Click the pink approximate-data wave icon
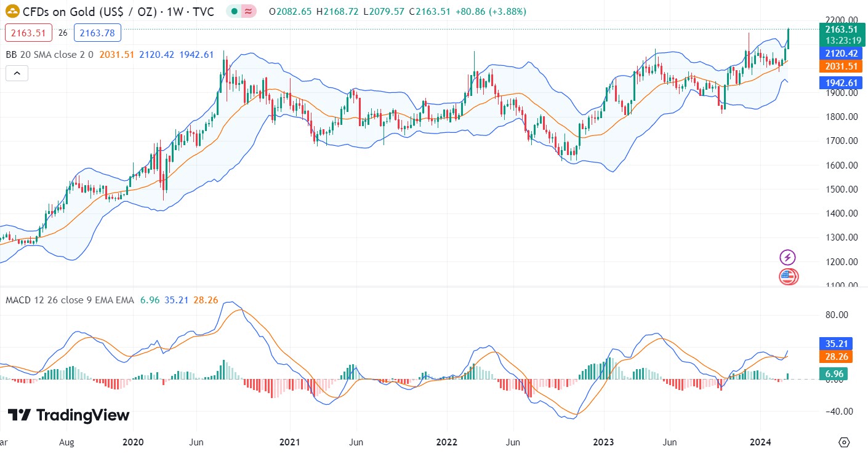Screen dimensions: 868x454 pos(249,11)
